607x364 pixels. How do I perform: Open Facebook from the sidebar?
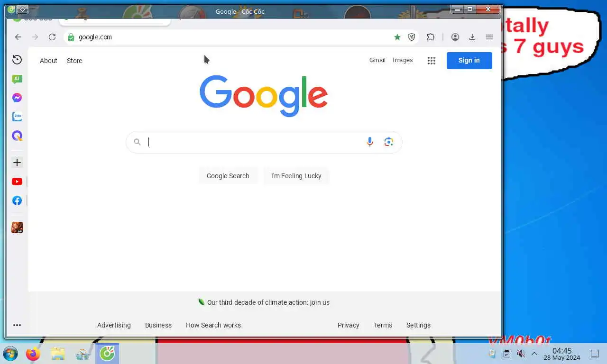(17, 200)
